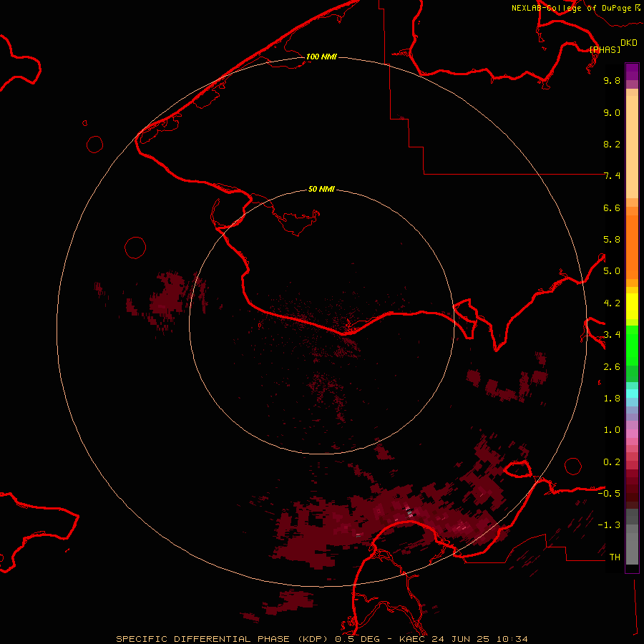Click the pale peach band of the color scale
This screenshot has height=644, width=644.
632,147
